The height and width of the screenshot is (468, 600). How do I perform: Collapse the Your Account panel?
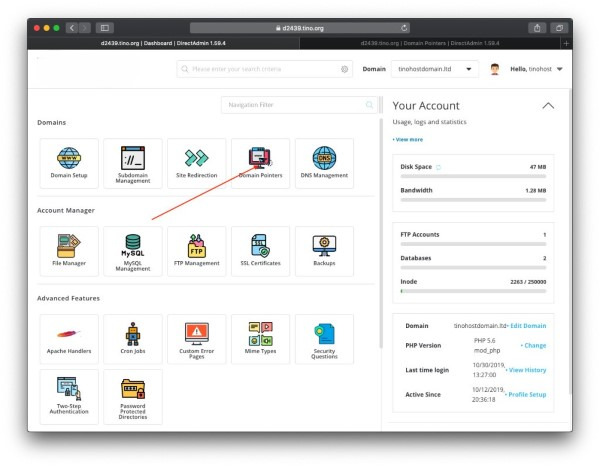click(x=547, y=105)
